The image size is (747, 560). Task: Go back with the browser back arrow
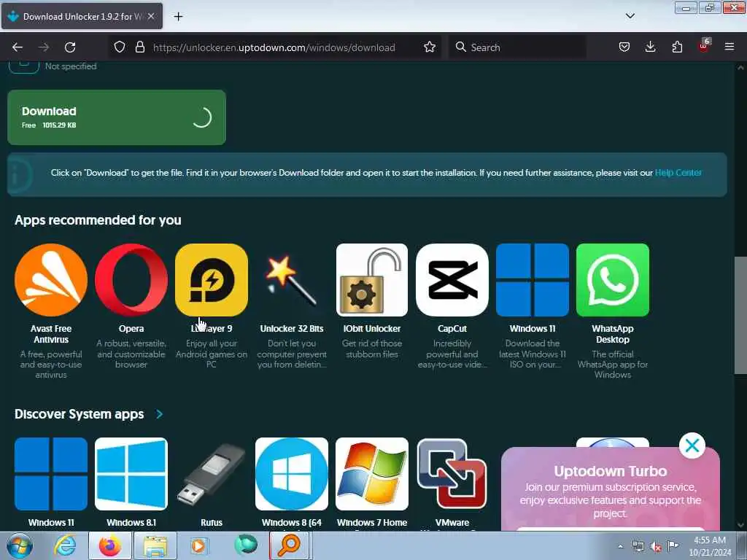click(x=18, y=47)
